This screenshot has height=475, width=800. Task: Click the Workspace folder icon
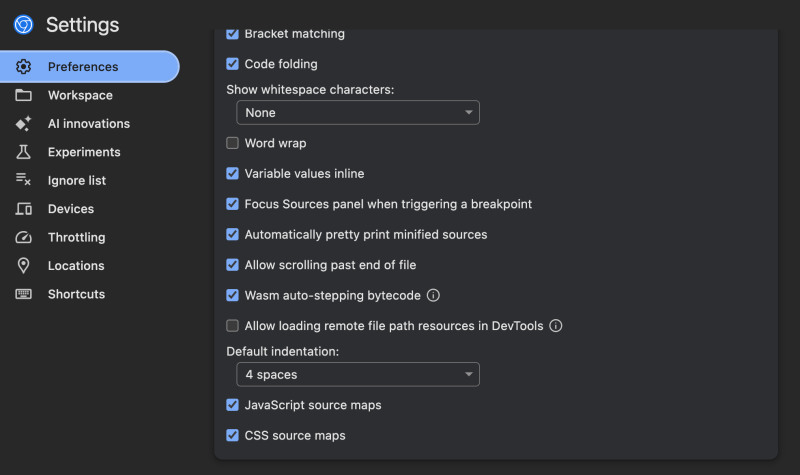click(x=23, y=95)
